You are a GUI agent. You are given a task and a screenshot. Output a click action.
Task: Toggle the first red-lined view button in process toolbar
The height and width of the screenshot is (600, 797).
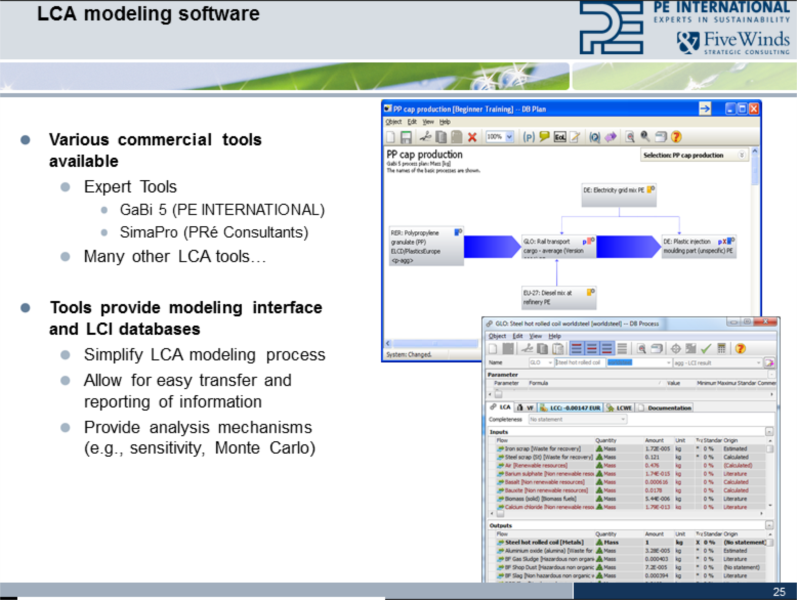pyautogui.click(x=577, y=348)
